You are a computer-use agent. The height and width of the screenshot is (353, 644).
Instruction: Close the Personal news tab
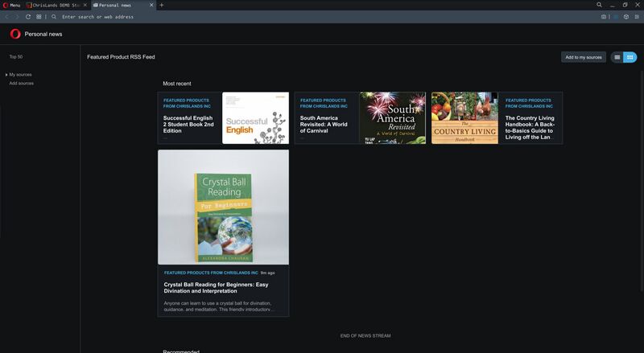coord(151,5)
